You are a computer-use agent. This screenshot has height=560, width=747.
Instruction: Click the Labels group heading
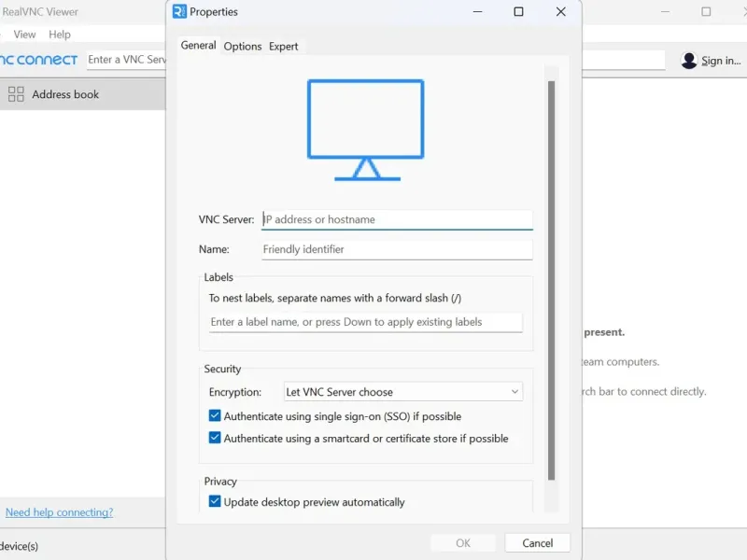[x=218, y=277]
